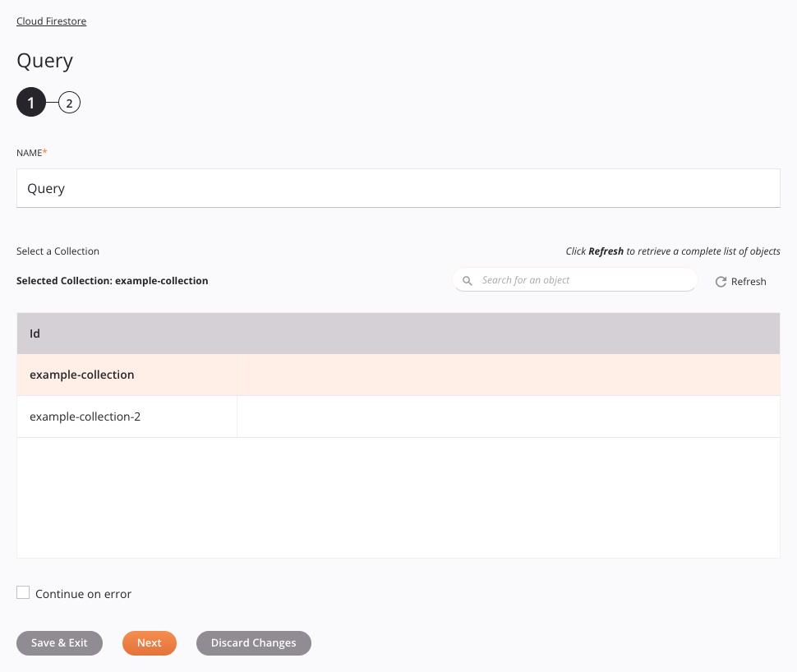Click the empty cell beside example-collection-2
This screenshot has width=797, height=672.
pyautogui.click(x=508, y=417)
